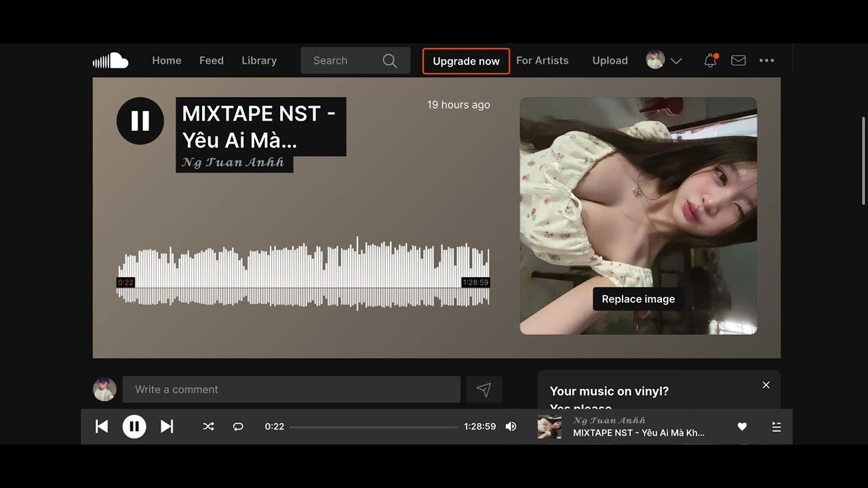The height and width of the screenshot is (488, 868).
Task: Open the Library tab
Action: [x=259, y=60]
